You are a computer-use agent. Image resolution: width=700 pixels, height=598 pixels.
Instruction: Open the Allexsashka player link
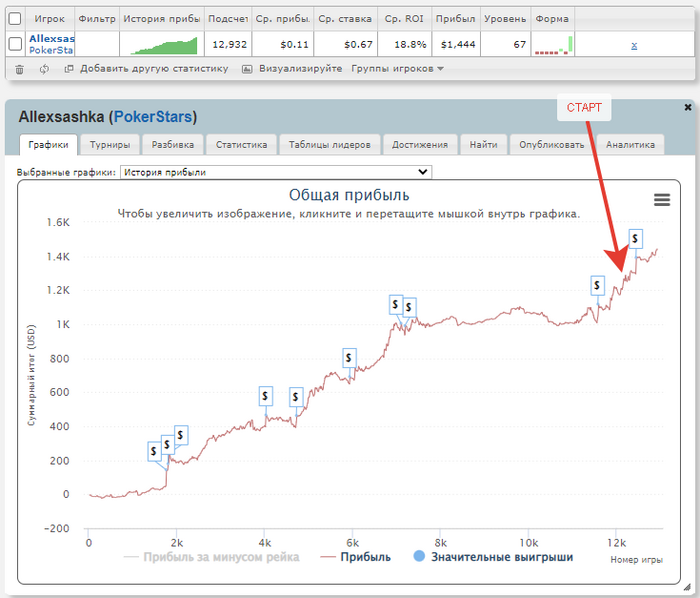tap(52, 39)
